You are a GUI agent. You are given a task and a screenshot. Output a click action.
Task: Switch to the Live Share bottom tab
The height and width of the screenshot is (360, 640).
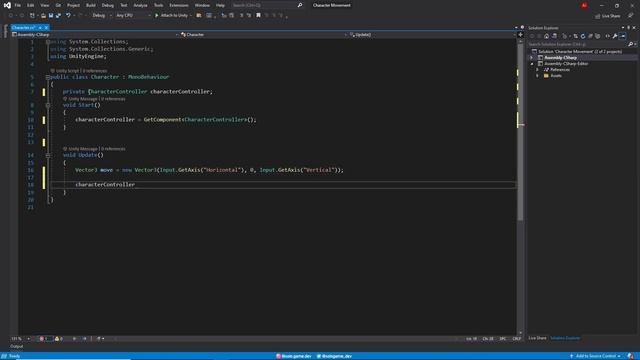[x=537, y=338]
